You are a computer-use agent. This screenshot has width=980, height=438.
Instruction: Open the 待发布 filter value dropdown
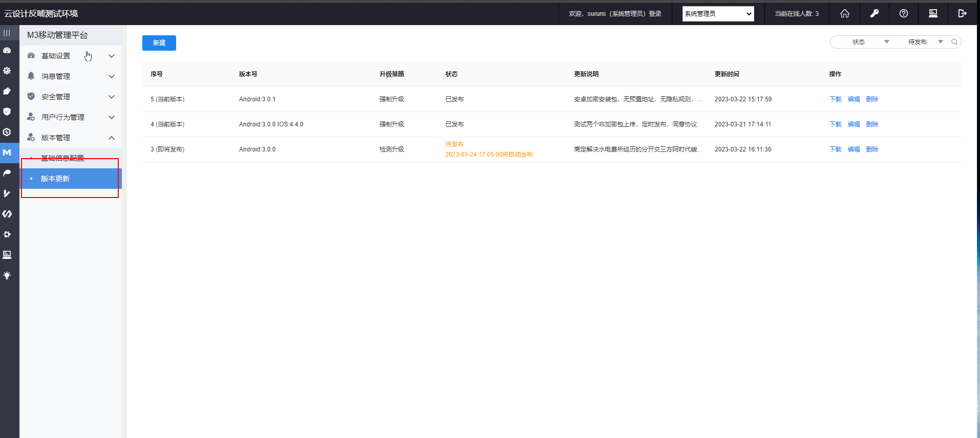[925, 42]
